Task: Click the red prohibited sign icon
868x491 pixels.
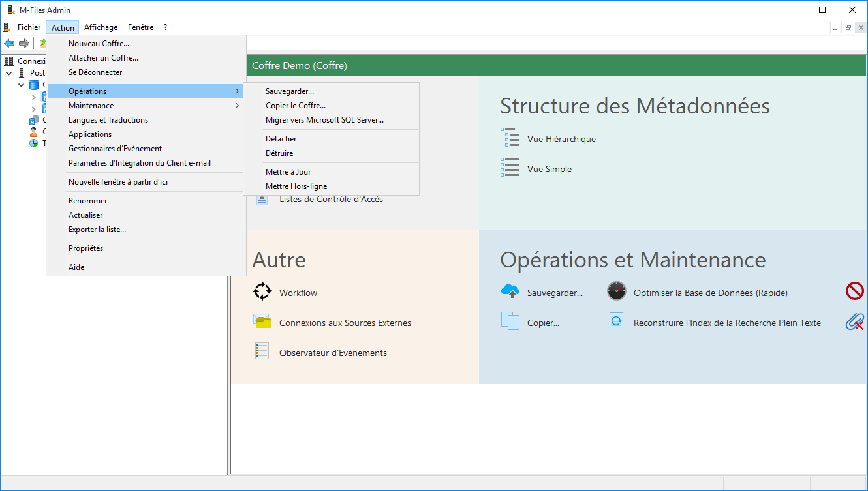Action: click(854, 291)
